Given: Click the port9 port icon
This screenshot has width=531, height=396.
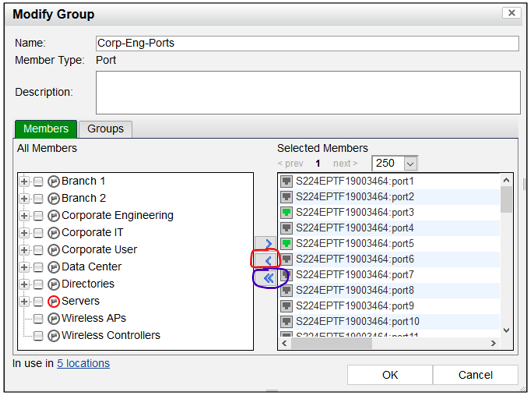Looking at the screenshot, I should coord(286,306).
